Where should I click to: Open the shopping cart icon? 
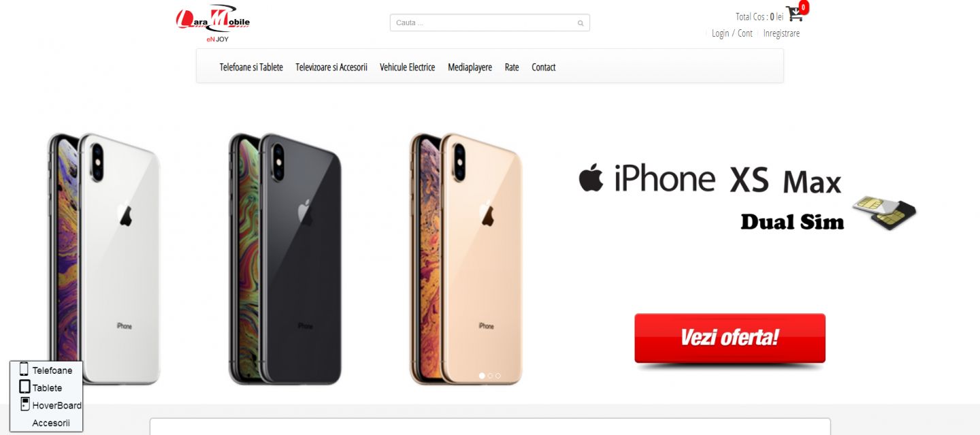(x=794, y=14)
